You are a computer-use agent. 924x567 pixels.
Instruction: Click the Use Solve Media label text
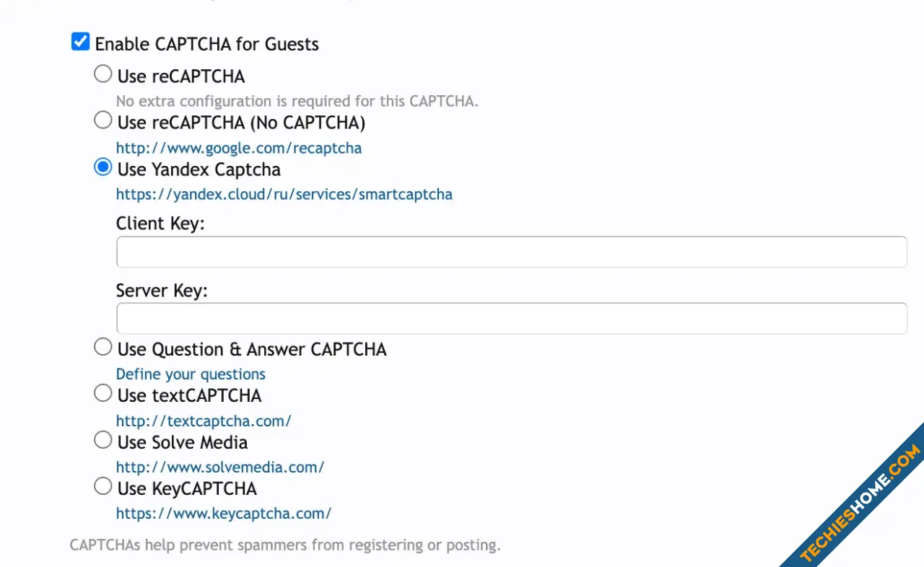click(183, 442)
